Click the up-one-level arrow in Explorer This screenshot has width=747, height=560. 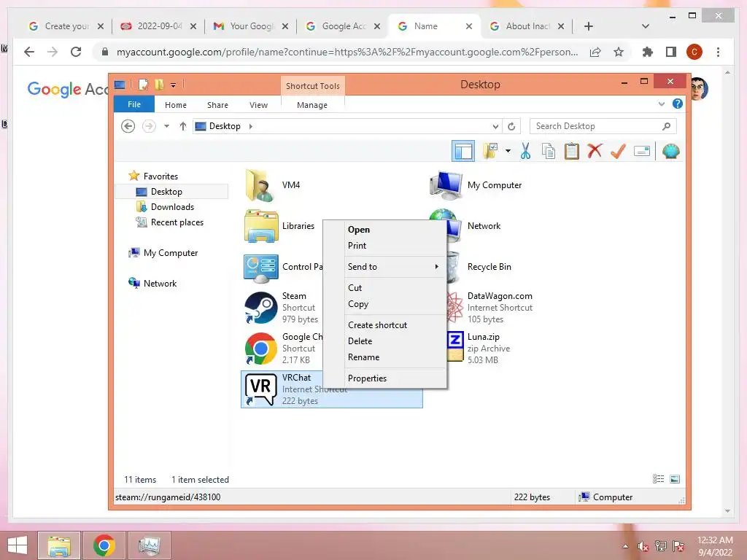183,126
